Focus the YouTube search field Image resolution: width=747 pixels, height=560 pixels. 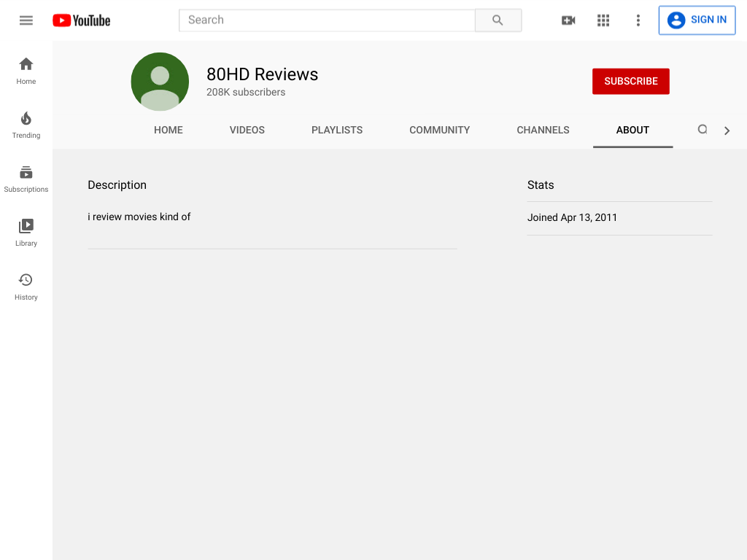point(327,20)
